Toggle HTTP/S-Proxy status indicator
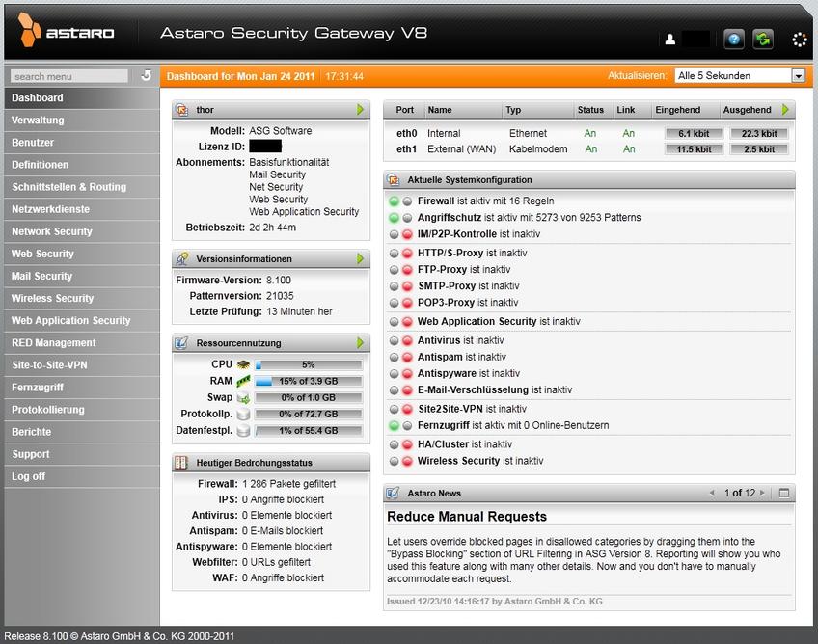 [400, 254]
